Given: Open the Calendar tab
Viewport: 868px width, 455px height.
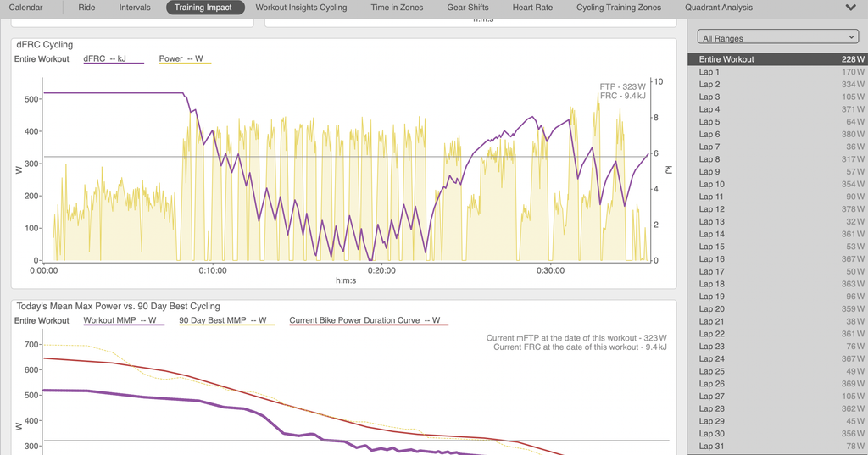Looking at the screenshot, I should (25, 7).
